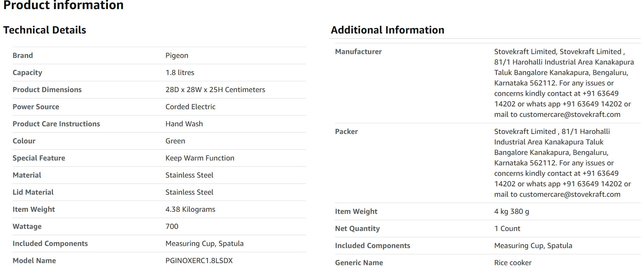Click the 4.38 Kilograms item weight
This screenshot has width=644, height=269.
click(x=190, y=209)
